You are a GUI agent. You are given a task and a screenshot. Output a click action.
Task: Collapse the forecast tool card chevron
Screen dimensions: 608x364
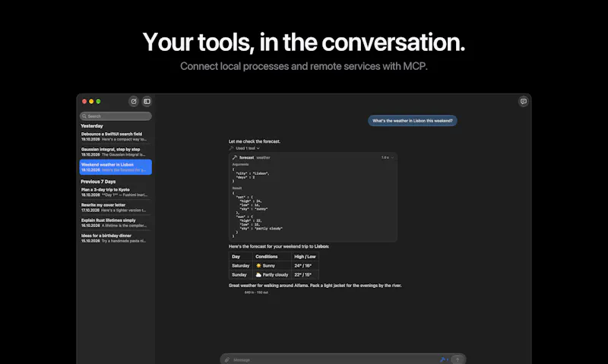392,157
